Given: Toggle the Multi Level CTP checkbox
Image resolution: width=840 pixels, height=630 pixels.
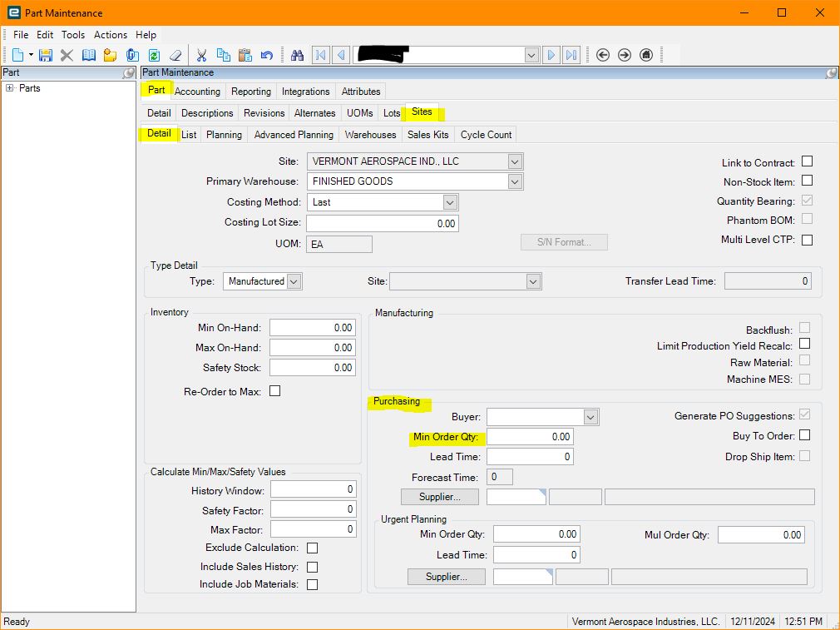Looking at the screenshot, I should click(x=807, y=240).
